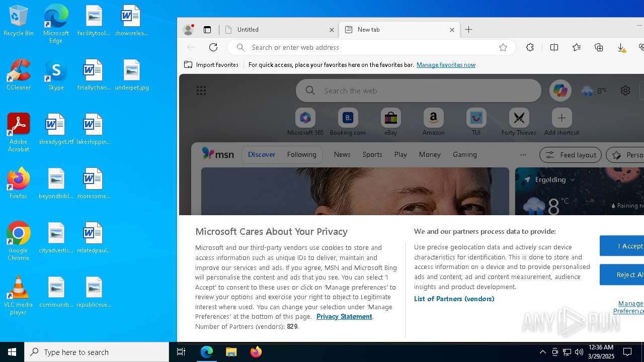Open the Windows Start menu
This screenshot has height=362, width=644.
(12, 352)
